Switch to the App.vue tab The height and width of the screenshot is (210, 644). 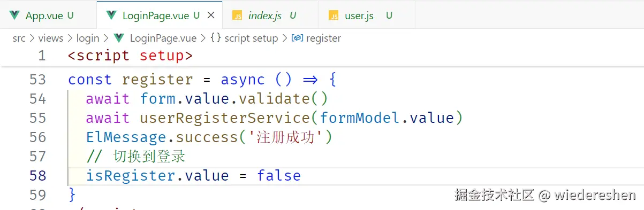pyautogui.click(x=48, y=15)
